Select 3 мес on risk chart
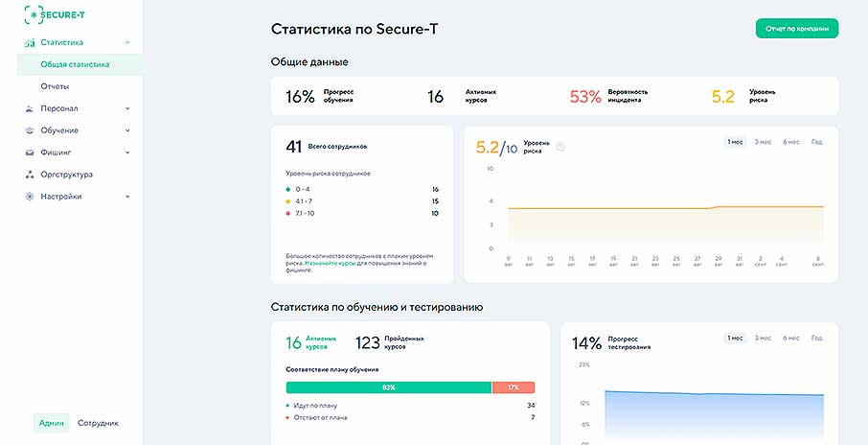Viewport: 868px width, 445px height. [763, 142]
